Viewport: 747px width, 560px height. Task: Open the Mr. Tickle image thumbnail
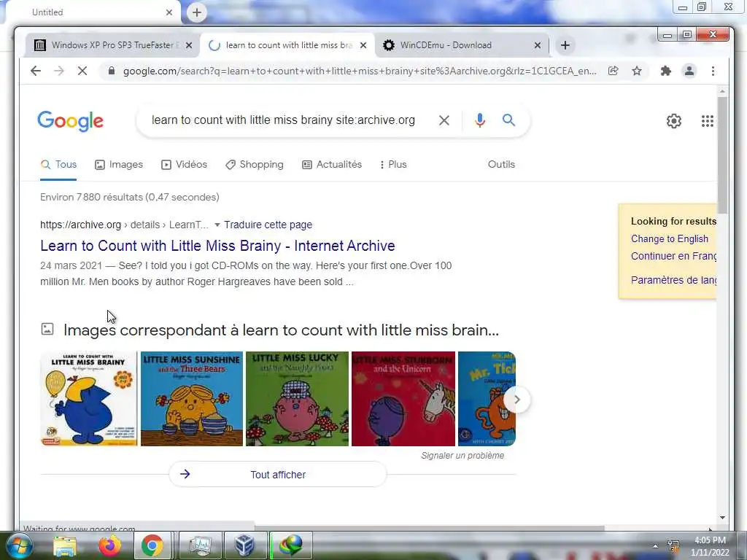[x=487, y=399]
